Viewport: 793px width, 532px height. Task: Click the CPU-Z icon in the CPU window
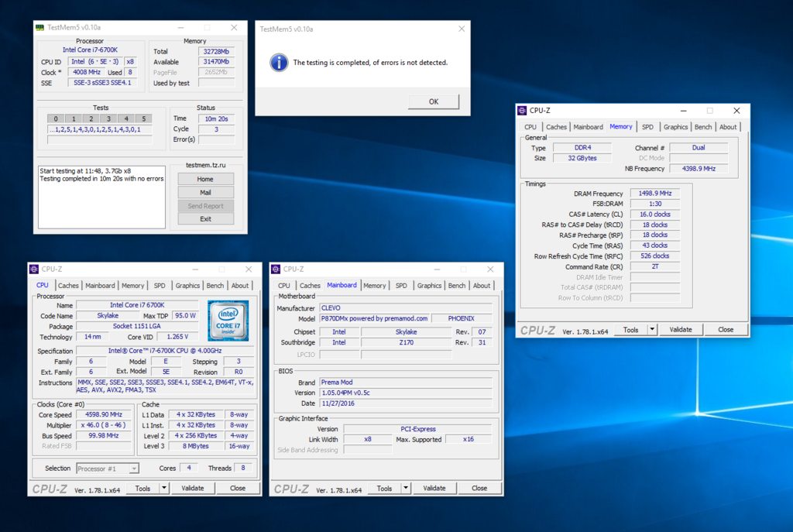(x=34, y=269)
